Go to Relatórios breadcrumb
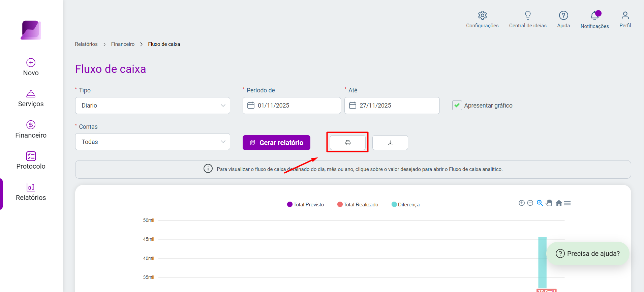This screenshot has width=644, height=292. [86, 44]
